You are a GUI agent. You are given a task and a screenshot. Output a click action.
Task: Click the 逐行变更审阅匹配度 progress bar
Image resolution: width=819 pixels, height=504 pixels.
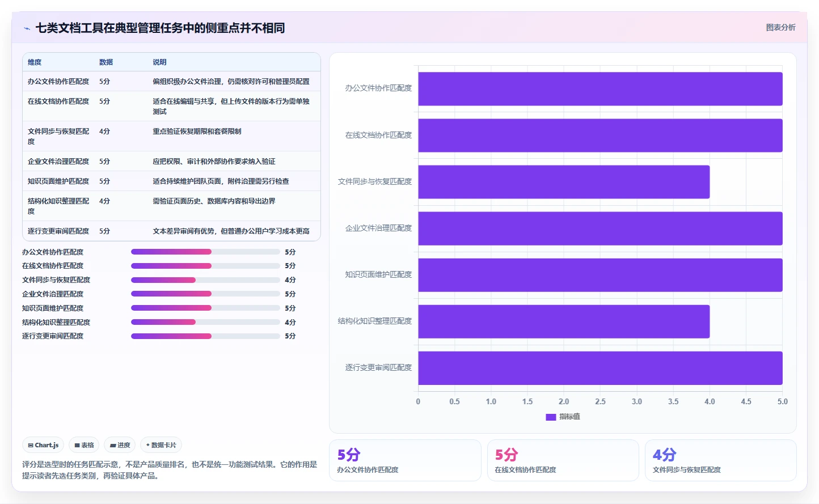205,336
